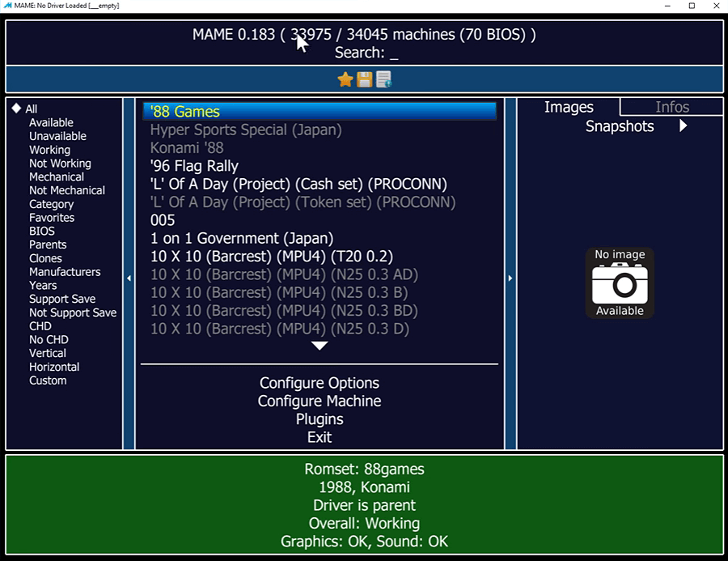Viewport: 728px width, 561px height.
Task: Click the No image Available camera thumbnail
Action: [620, 283]
